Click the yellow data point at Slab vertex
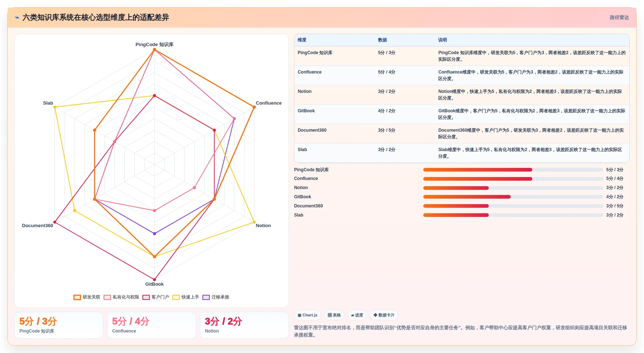The height and width of the screenshot is (353, 644). coord(55,107)
